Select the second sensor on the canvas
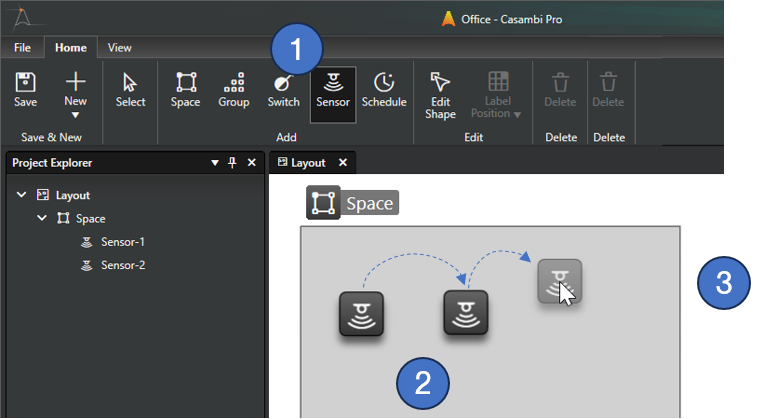 click(x=466, y=313)
